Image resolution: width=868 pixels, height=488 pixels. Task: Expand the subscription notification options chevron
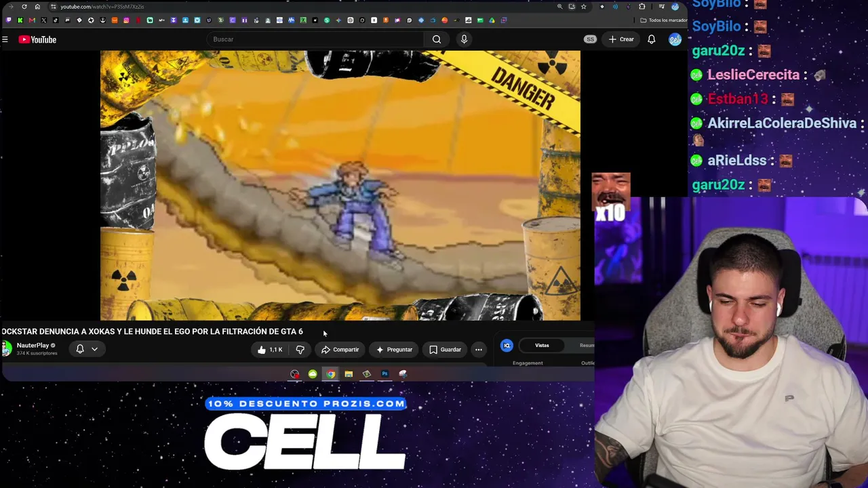point(94,349)
